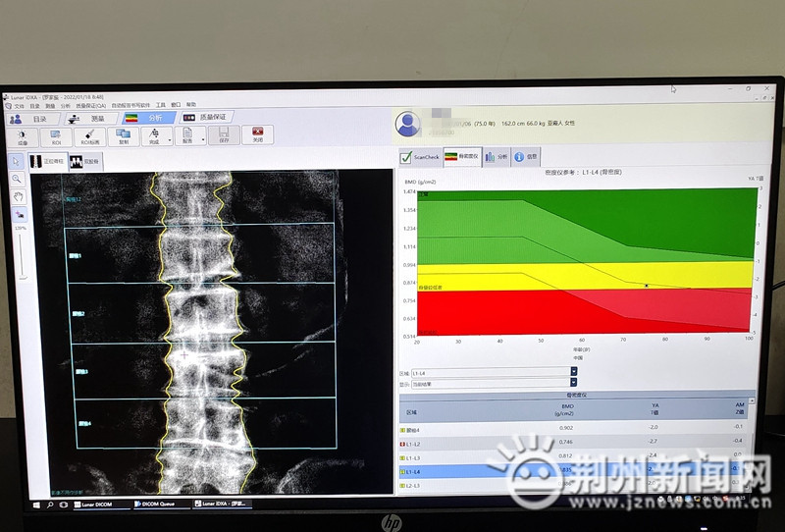This screenshot has width=785, height=532.
Task: Click the 保存 save disk icon
Action: click(224, 134)
